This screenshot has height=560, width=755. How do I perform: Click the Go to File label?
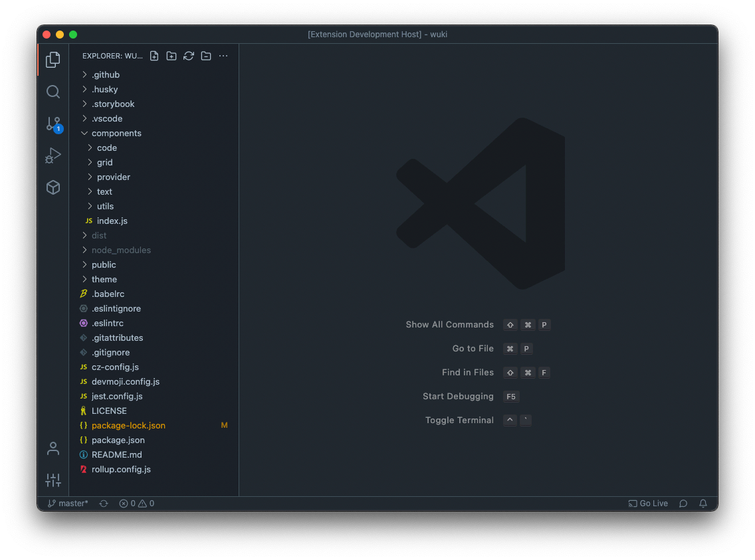tap(473, 348)
